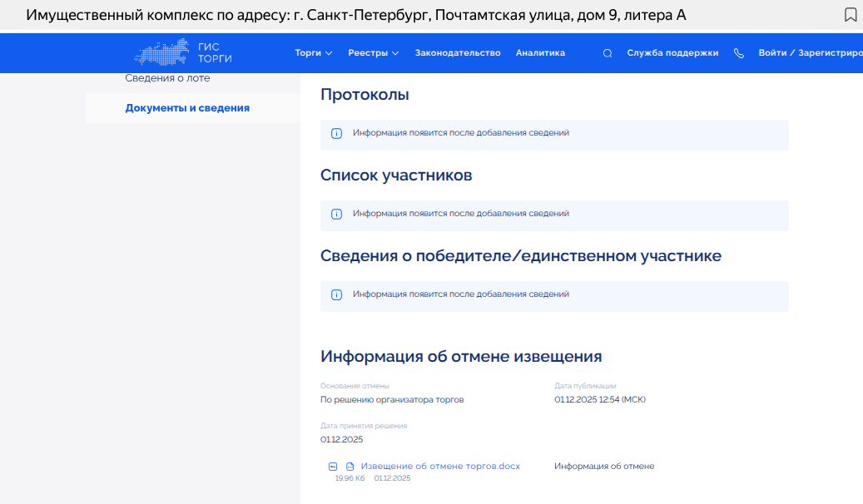Select Документы и сведения in sidebar
Image resolution: width=863 pixels, height=504 pixels.
pos(187,108)
